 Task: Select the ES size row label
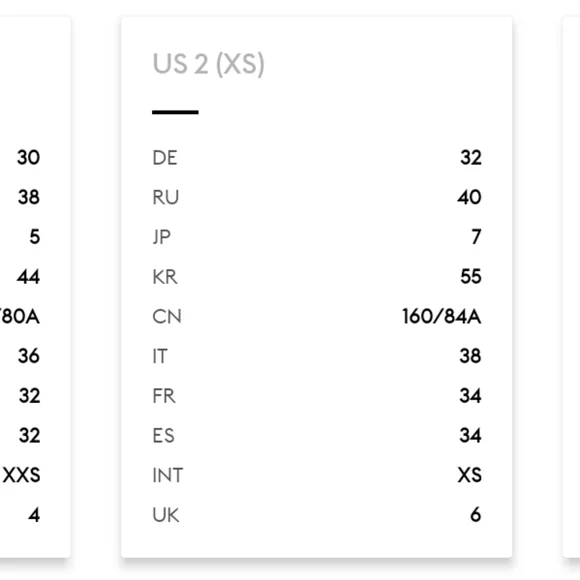[163, 435]
